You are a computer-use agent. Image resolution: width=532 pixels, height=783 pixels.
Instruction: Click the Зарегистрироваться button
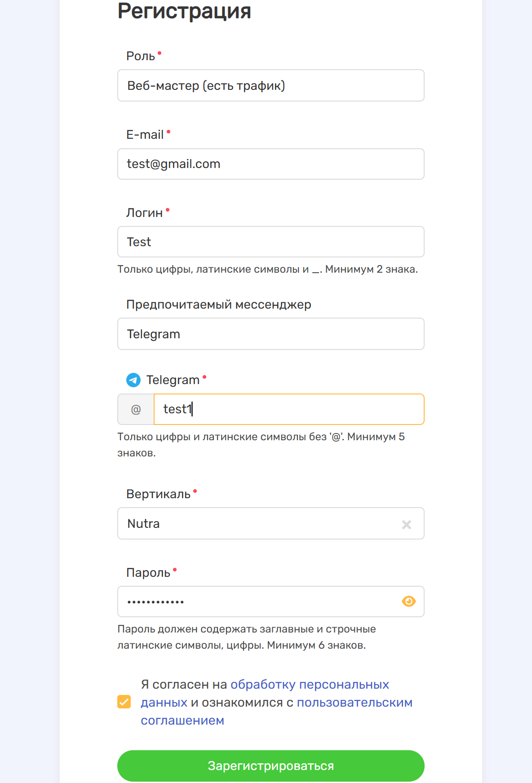(x=271, y=766)
